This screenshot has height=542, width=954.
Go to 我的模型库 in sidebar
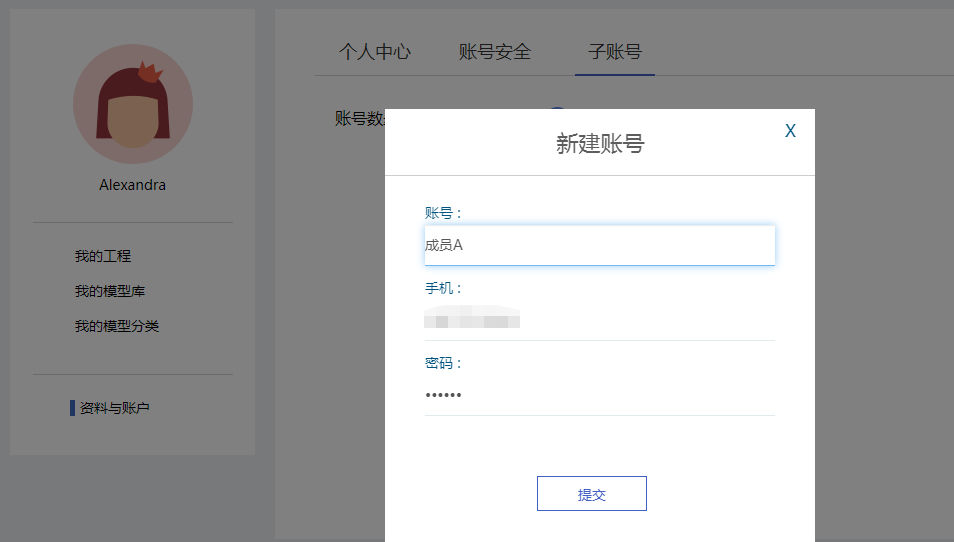(110, 291)
